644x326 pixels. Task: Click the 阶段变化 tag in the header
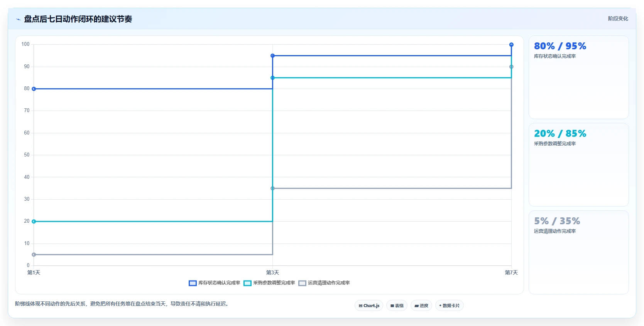tap(618, 18)
